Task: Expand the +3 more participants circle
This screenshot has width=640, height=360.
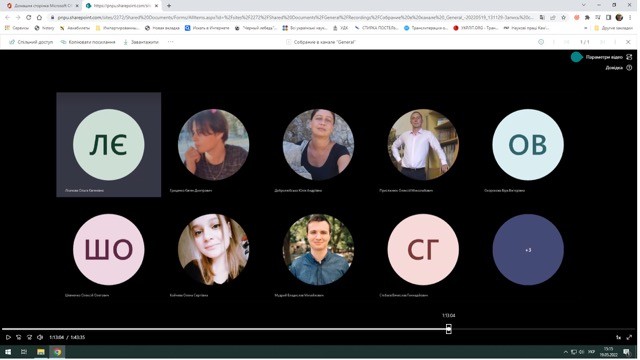Action: click(528, 250)
